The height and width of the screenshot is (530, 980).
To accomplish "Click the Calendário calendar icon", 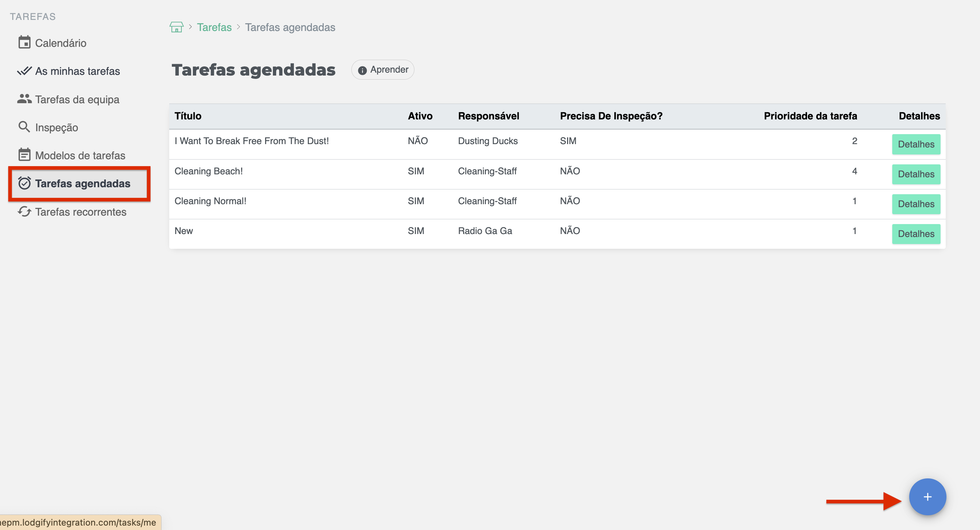I will 24,43.
